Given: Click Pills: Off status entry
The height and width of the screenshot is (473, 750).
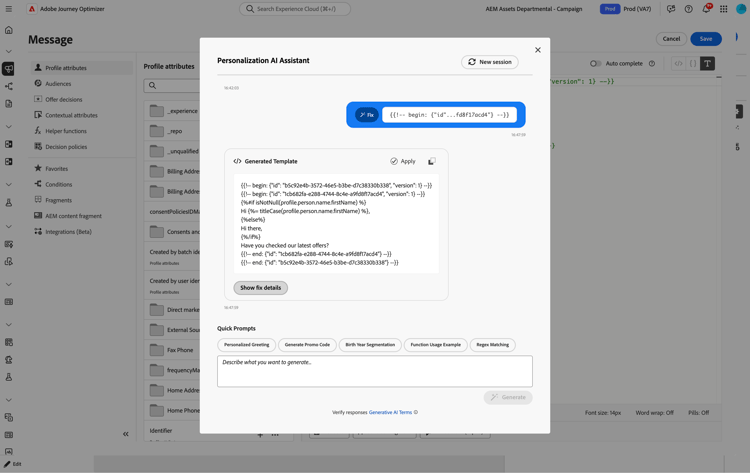Looking at the screenshot, I should [x=698, y=413].
